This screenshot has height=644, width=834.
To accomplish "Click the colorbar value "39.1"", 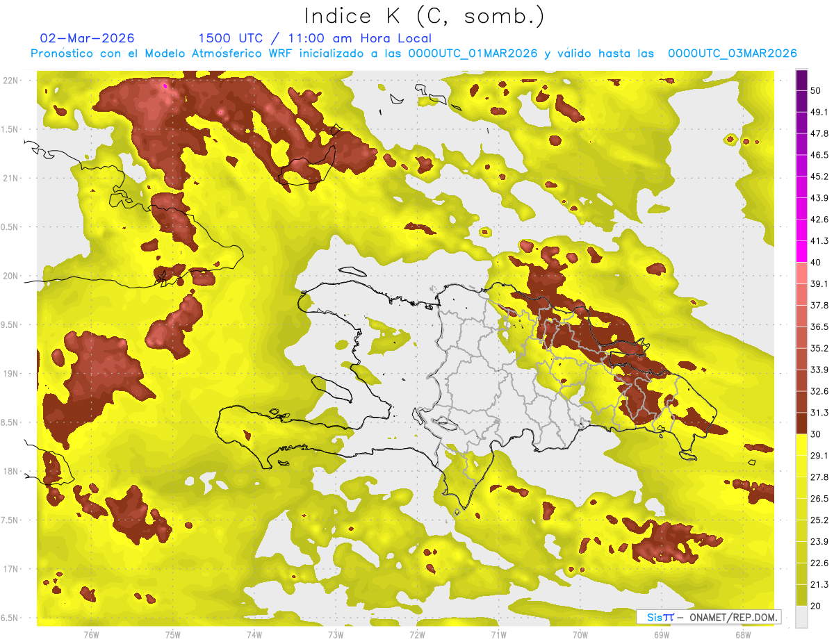I will (819, 283).
